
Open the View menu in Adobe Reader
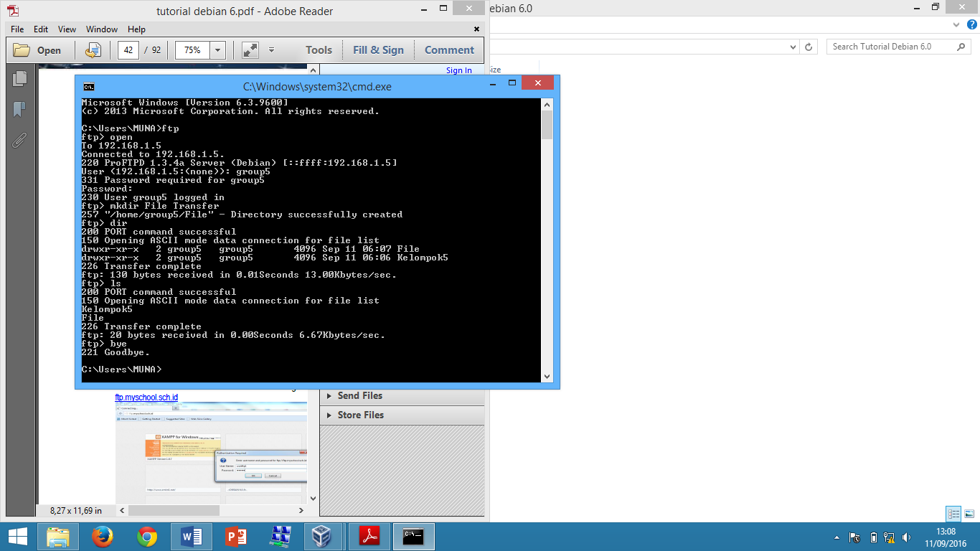coord(67,29)
